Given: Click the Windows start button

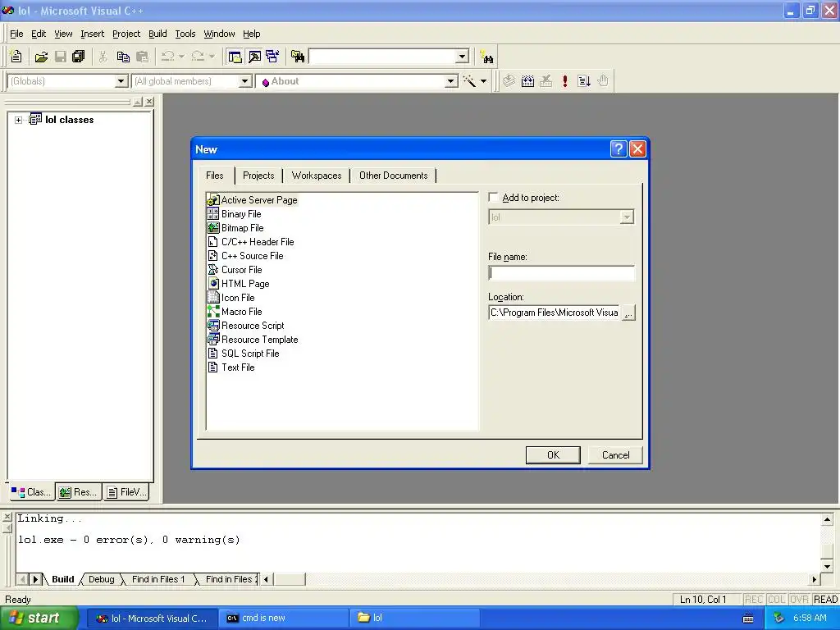Looking at the screenshot, I should coord(39,619).
